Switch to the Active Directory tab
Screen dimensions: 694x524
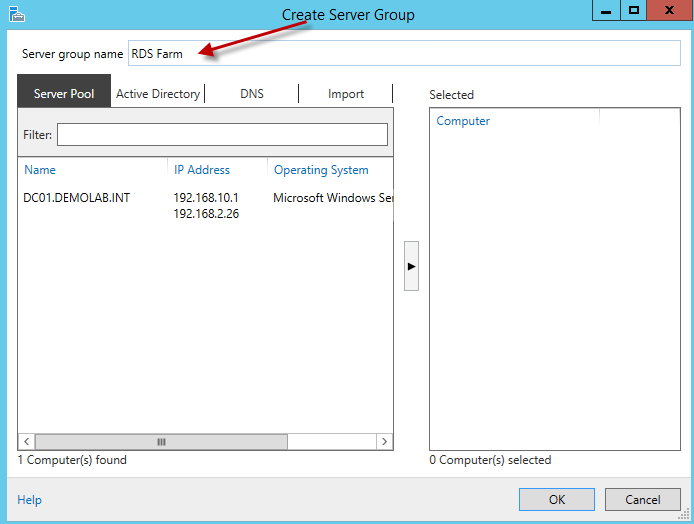tap(158, 94)
